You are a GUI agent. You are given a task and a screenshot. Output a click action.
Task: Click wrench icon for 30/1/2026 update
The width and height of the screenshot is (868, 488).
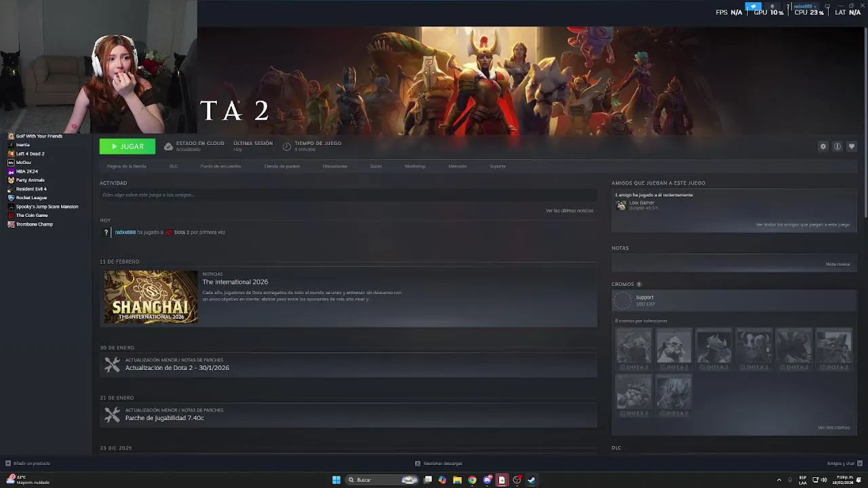[x=112, y=365]
